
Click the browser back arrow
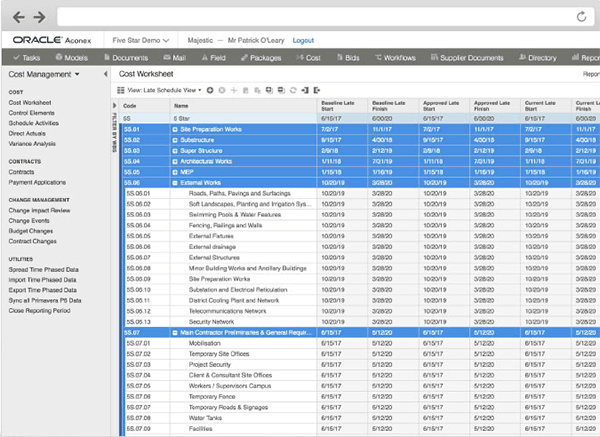coord(18,17)
